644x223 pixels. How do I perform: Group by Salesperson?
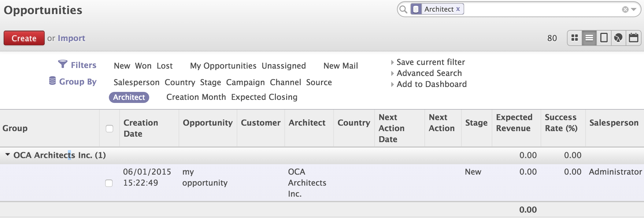pos(136,82)
